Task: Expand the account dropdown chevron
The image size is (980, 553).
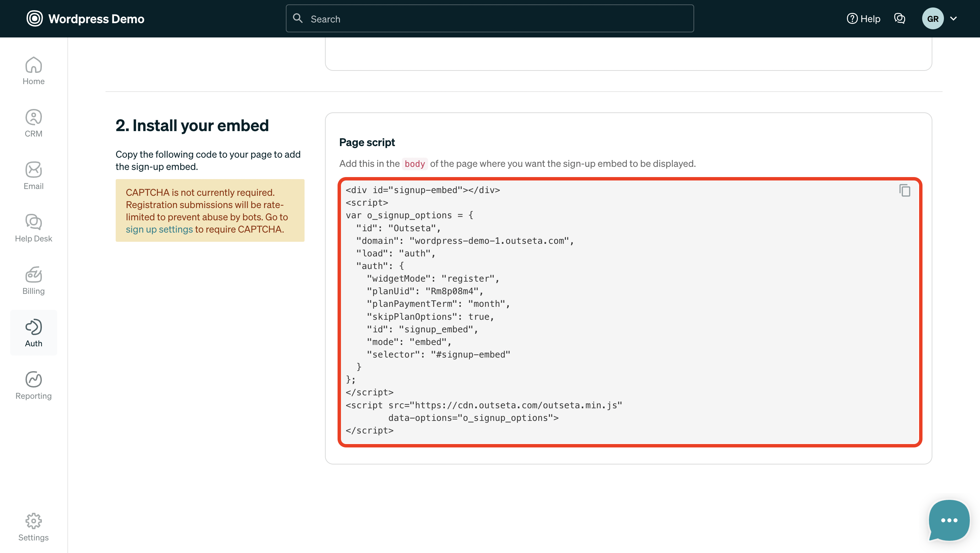Action: (x=953, y=19)
